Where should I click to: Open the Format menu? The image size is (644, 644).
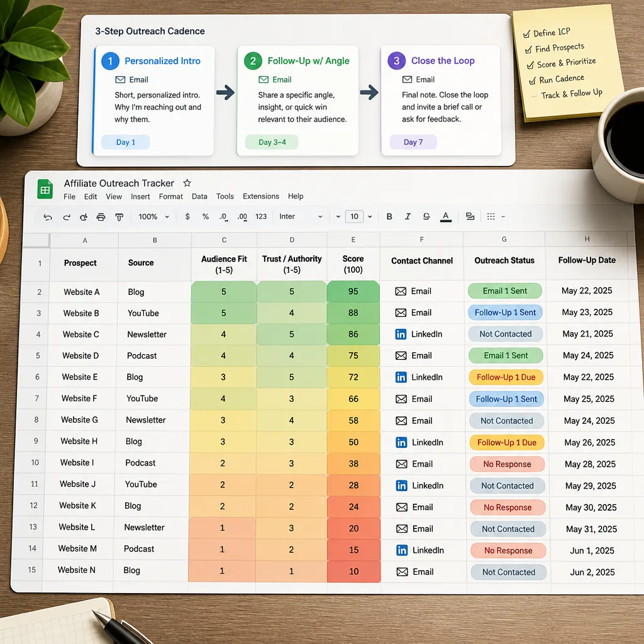coord(171,197)
